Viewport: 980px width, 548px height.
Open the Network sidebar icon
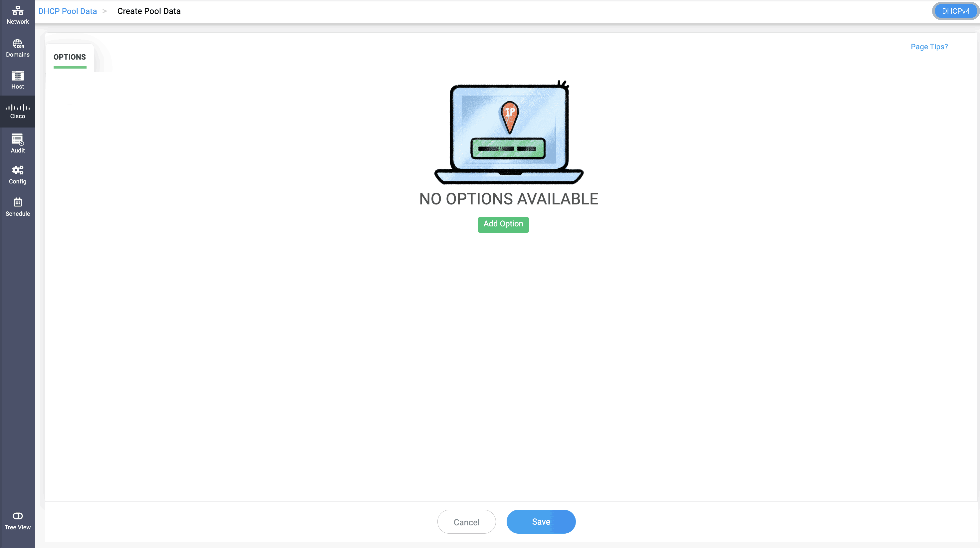(x=18, y=10)
